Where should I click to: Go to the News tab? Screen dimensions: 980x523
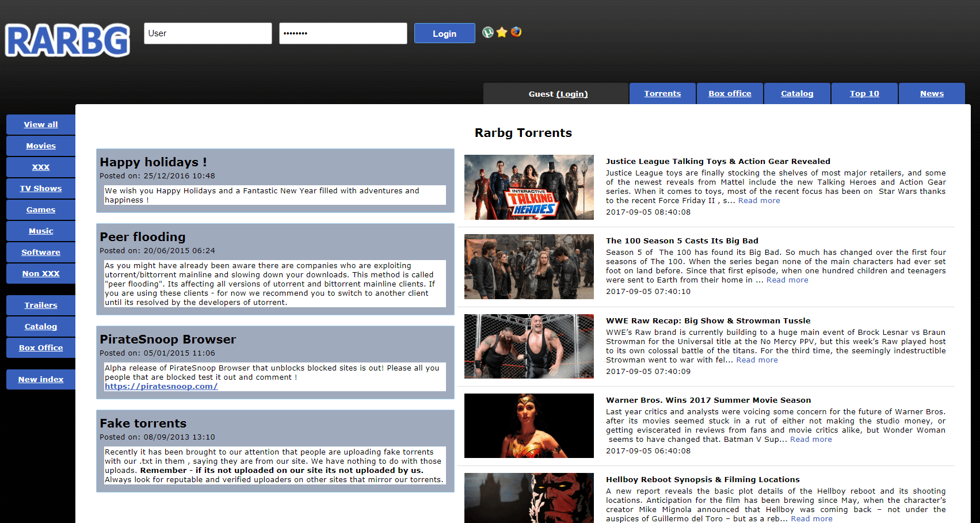[x=931, y=94]
